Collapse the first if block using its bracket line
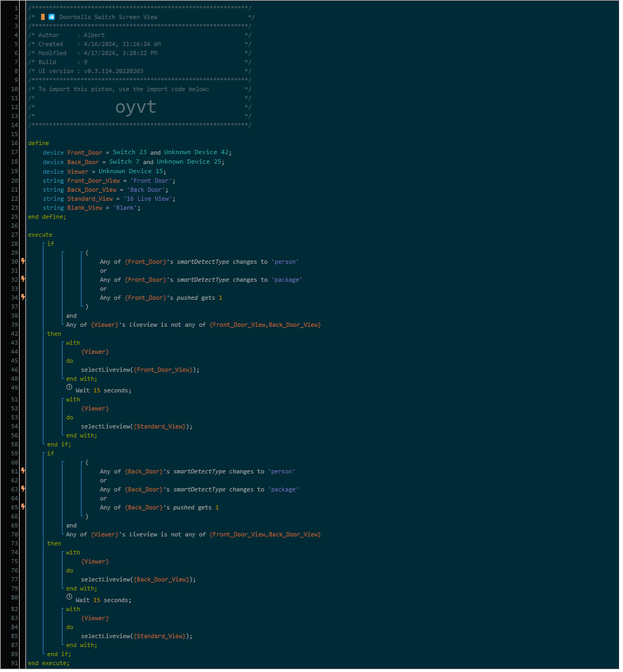Viewport: 623px width, 672px height. point(43,243)
